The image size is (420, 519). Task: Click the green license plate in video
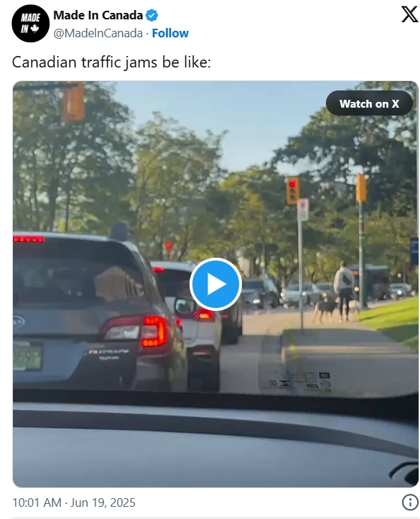click(27, 356)
